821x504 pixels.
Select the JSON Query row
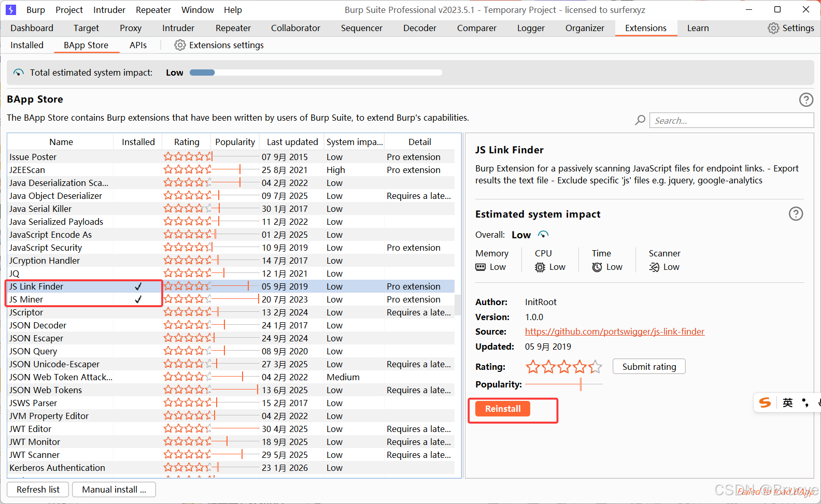[x=231, y=351]
